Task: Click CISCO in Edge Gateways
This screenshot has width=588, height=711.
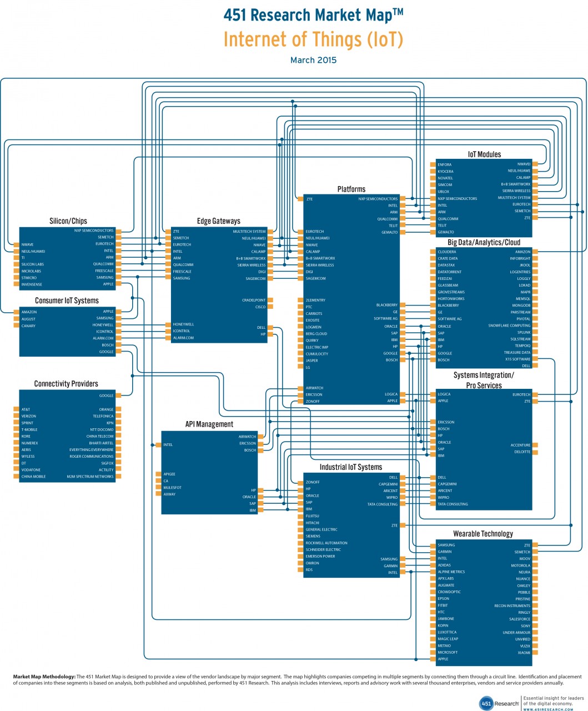Action: [260, 307]
